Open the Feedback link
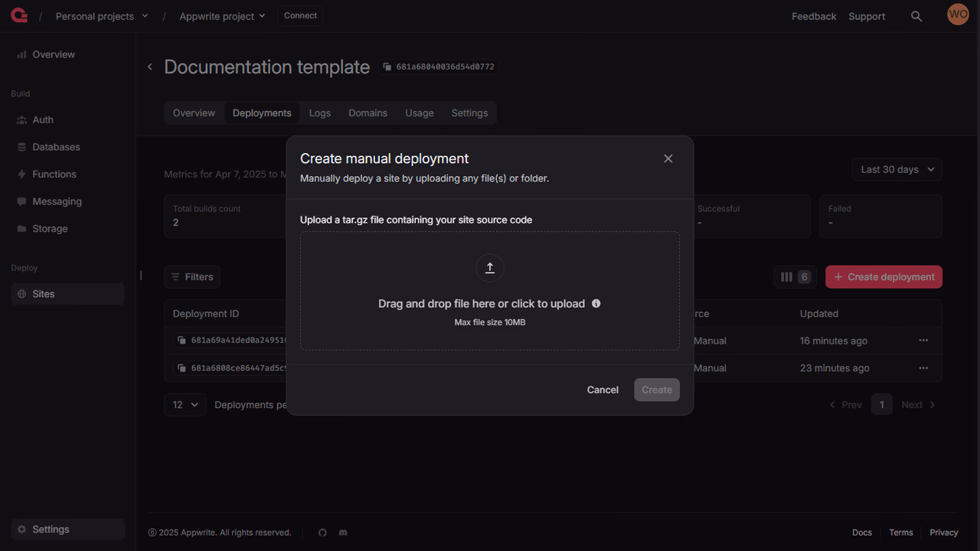This screenshot has height=551, width=980. pos(814,16)
